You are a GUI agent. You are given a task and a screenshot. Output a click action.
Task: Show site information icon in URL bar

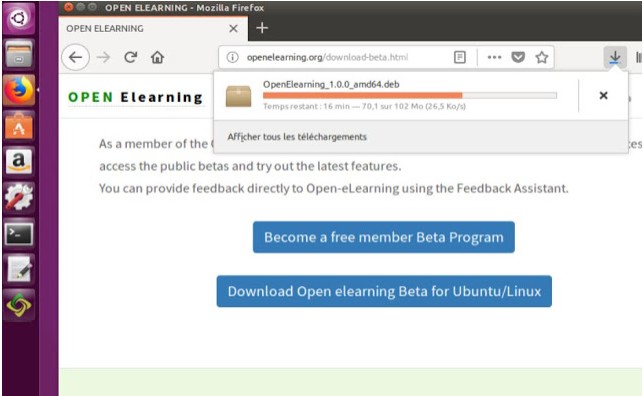(232, 57)
